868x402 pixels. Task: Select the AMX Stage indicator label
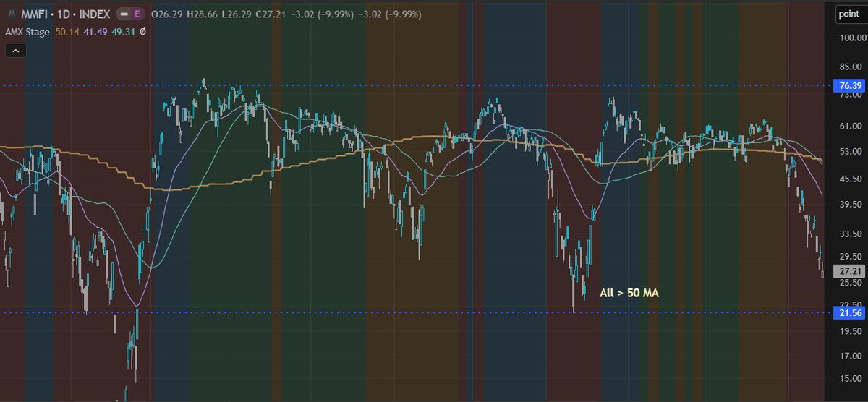point(26,32)
